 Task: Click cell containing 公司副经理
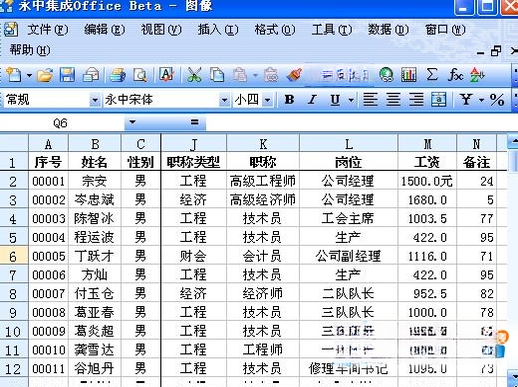click(x=349, y=256)
